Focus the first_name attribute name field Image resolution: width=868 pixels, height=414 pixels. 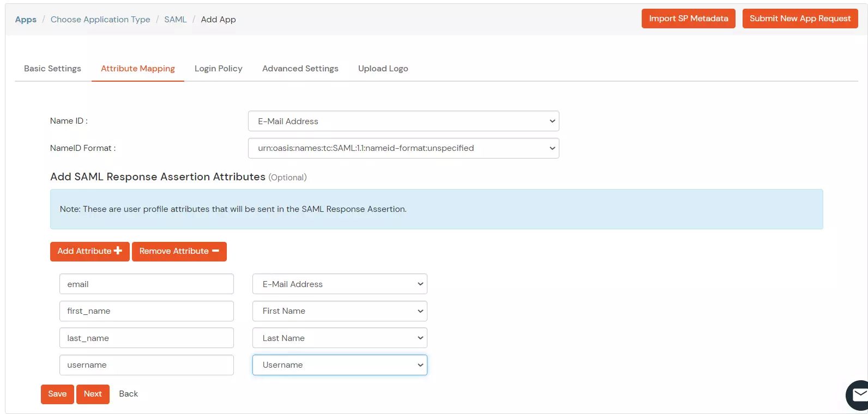pyautogui.click(x=147, y=311)
